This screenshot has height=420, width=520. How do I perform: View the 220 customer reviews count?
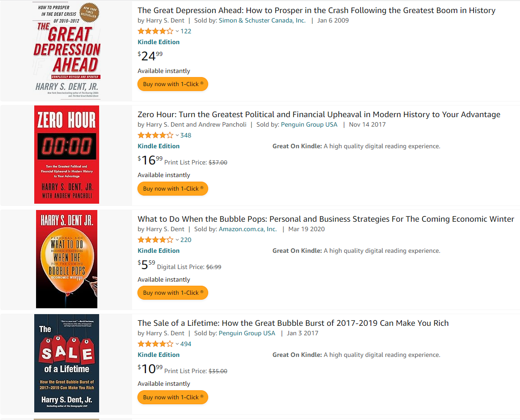186,240
